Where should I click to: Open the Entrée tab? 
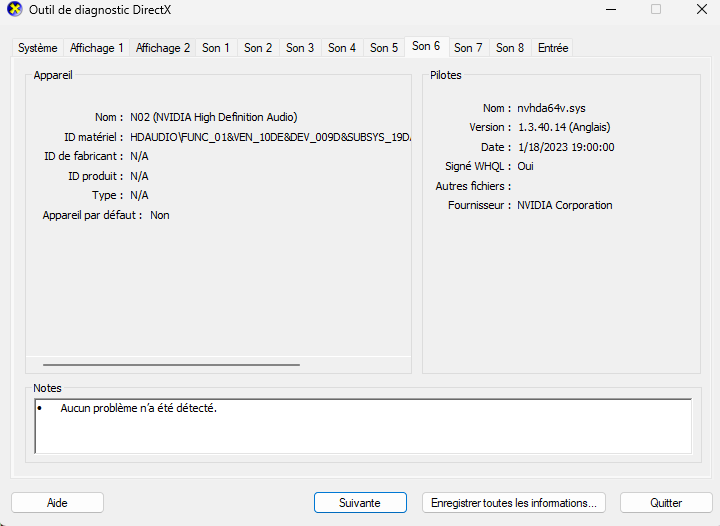tap(553, 48)
